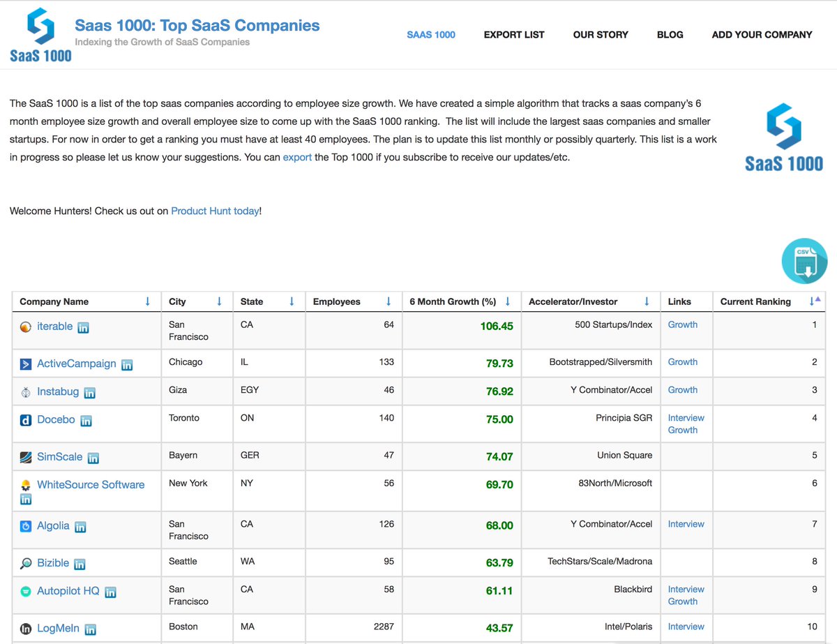Open WhiteSource Software's LinkedIn icon

tap(26, 500)
